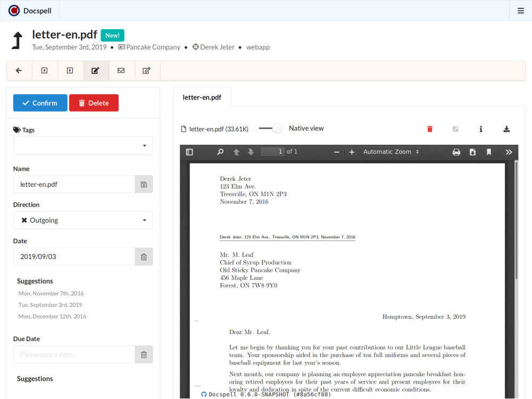532x399 pixels.
Task: Open the Tags dropdown
Action: (83, 146)
